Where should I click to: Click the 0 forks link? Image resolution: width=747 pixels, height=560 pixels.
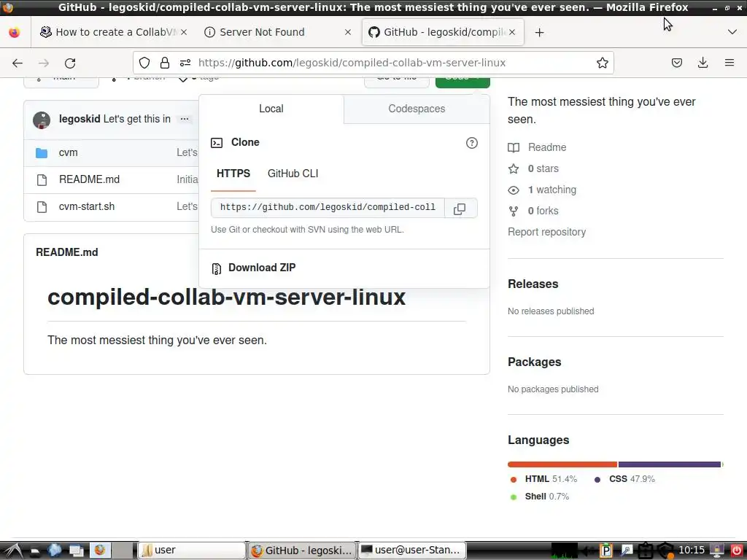point(543,211)
